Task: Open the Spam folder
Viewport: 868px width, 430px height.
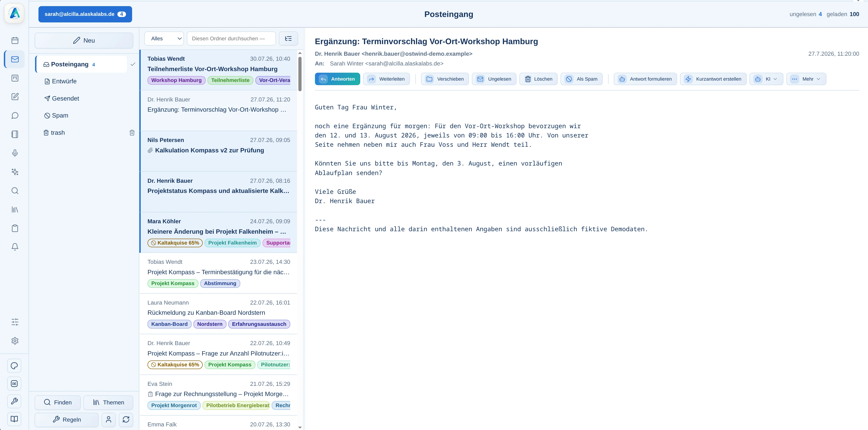Action: [x=56, y=115]
